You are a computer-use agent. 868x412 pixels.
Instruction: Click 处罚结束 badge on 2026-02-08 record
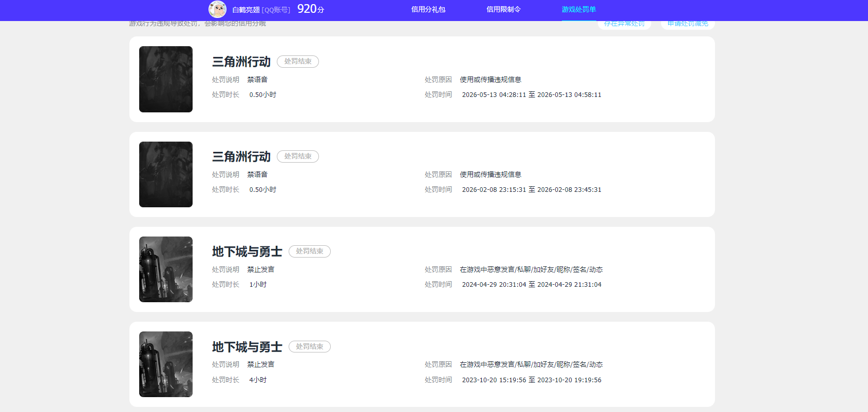click(298, 156)
